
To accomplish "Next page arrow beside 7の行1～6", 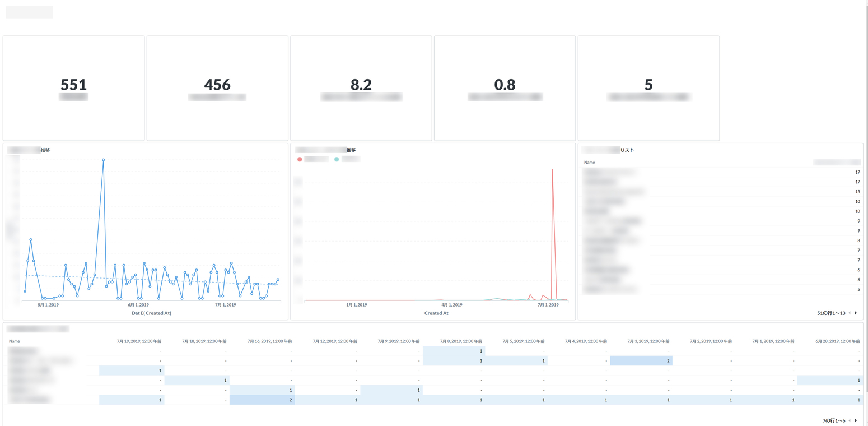I will click(x=856, y=420).
